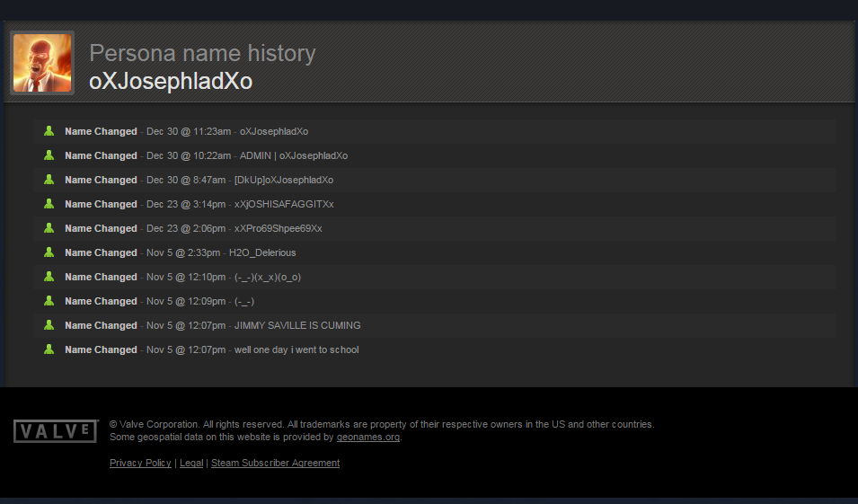The image size is (858, 504).
Task: Select the name 'H2O_Delerious'
Action: 262,252
